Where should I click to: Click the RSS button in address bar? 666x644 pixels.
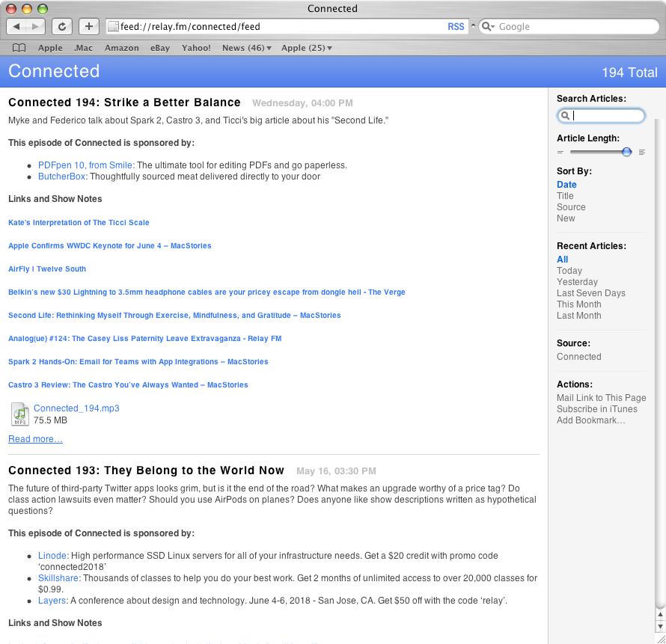[x=456, y=27]
